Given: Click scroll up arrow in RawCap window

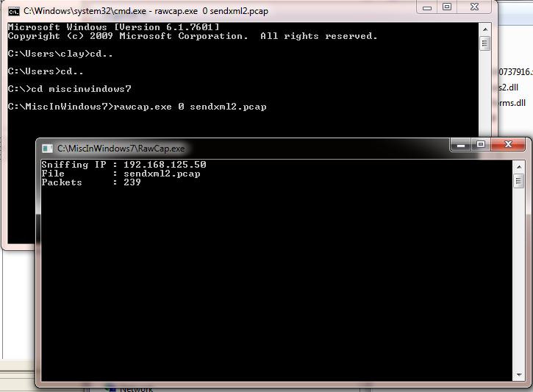Looking at the screenshot, I should pos(519,167).
